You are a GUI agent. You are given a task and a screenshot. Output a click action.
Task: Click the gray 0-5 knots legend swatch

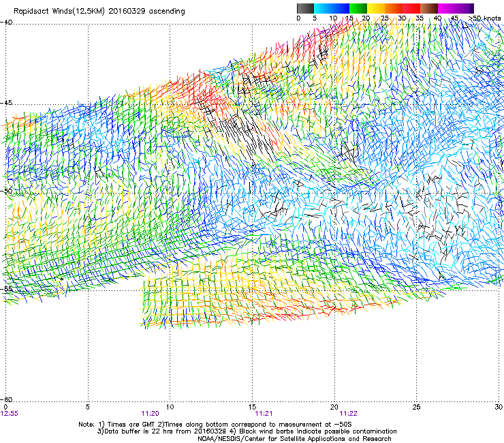click(x=305, y=8)
